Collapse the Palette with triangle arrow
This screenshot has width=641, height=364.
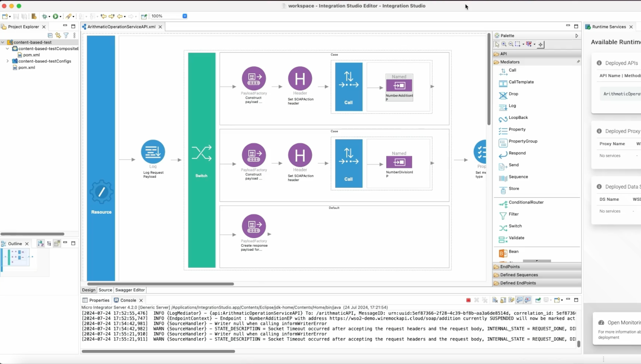577,36
